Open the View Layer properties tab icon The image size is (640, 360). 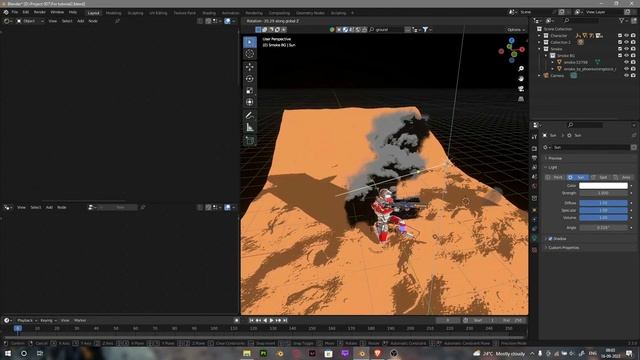point(534,167)
